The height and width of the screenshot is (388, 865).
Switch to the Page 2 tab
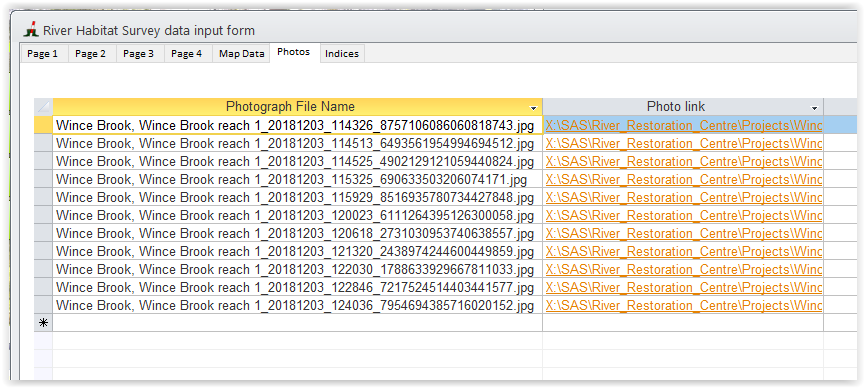click(x=90, y=54)
